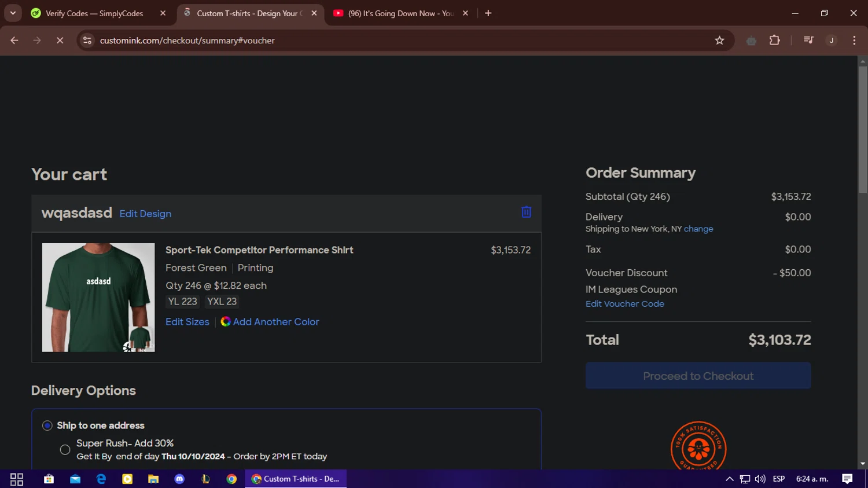
Task: Select Super Rush Add 30% radio option
Action: point(65,449)
